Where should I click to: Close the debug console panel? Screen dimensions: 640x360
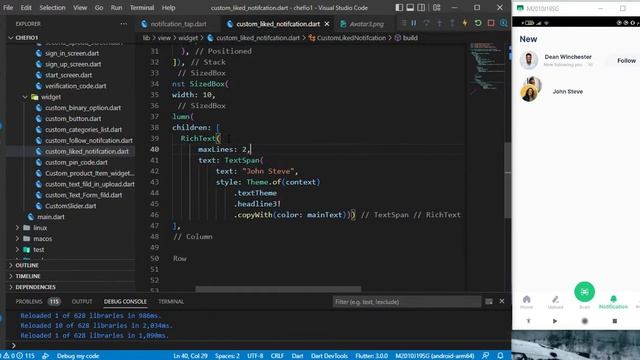click(x=502, y=301)
